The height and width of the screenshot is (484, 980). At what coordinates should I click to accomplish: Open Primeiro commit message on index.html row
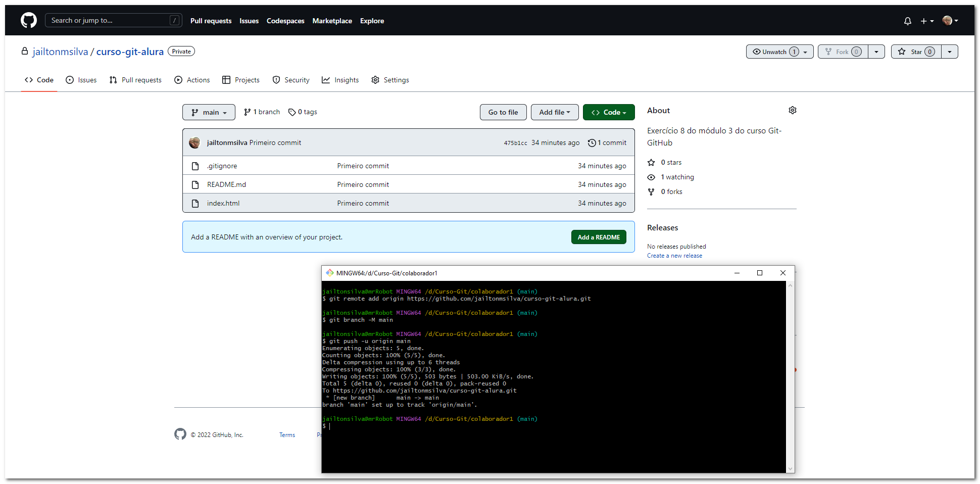point(363,203)
